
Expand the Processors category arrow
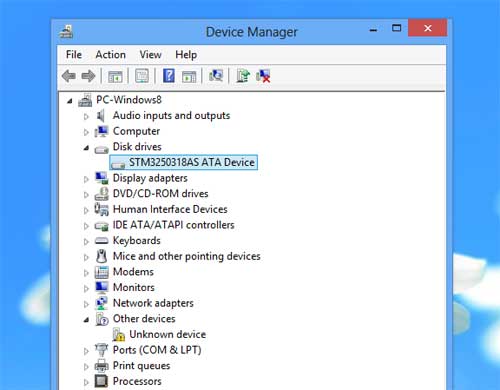(86, 382)
